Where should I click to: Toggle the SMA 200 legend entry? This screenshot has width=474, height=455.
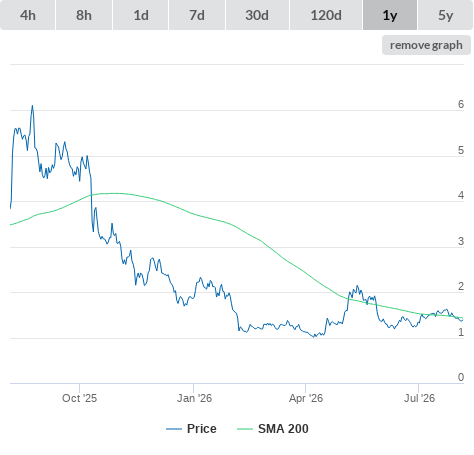coord(283,429)
